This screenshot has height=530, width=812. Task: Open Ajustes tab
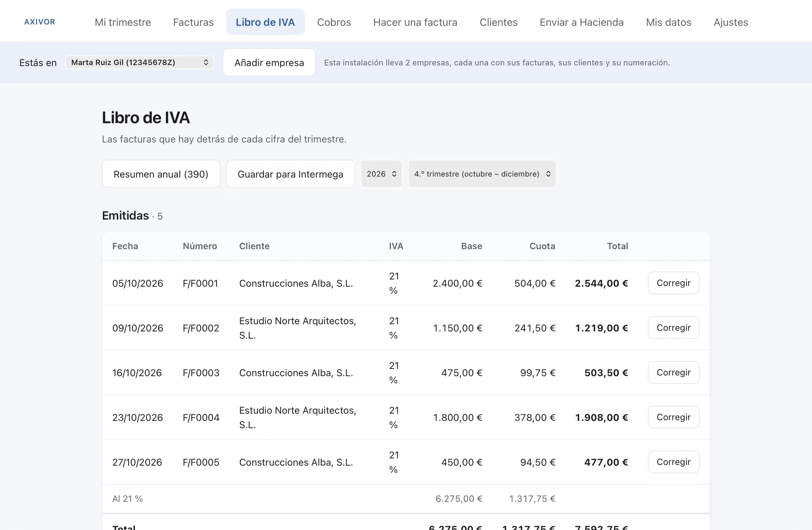(731, 22)
